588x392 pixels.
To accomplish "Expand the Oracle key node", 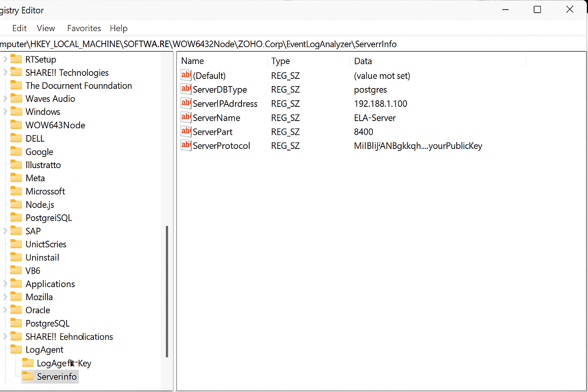I will 5,310.
